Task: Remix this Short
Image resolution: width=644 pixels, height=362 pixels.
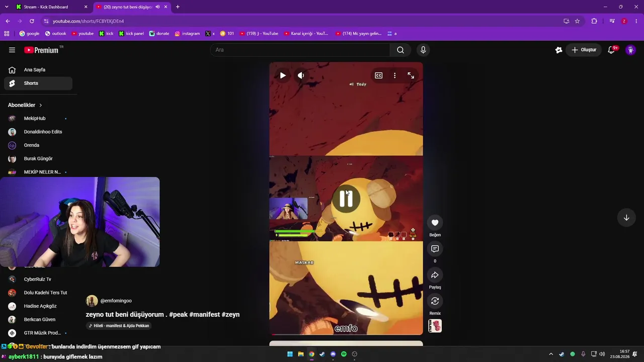Action: [435, 301]
